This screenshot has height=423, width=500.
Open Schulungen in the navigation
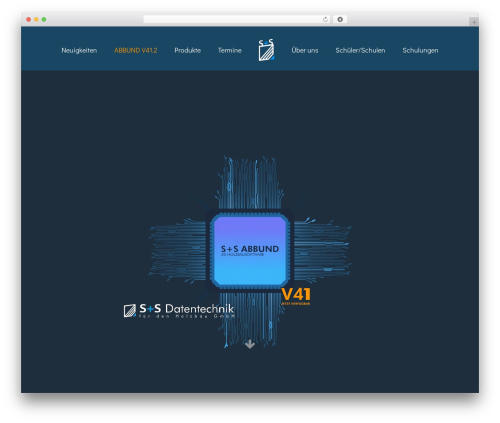pos(420,50)
